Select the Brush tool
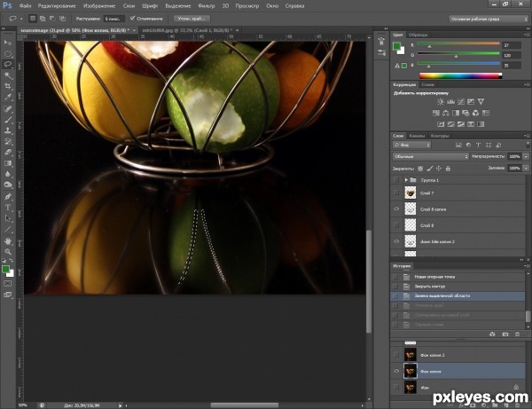The image size is (532, 409). [x=7, y=120]
